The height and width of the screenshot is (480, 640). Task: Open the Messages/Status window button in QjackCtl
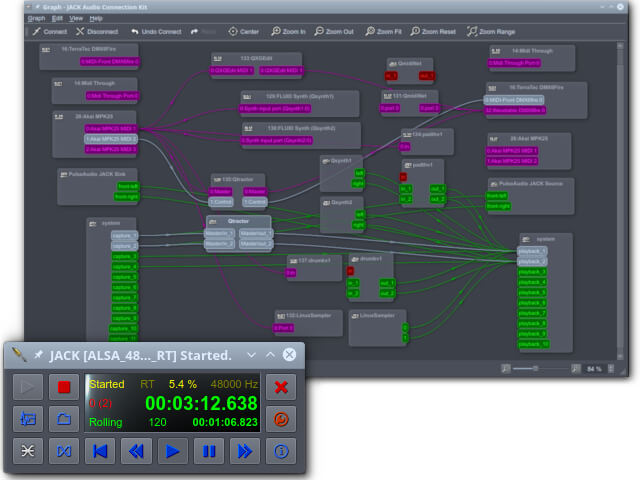27,418
